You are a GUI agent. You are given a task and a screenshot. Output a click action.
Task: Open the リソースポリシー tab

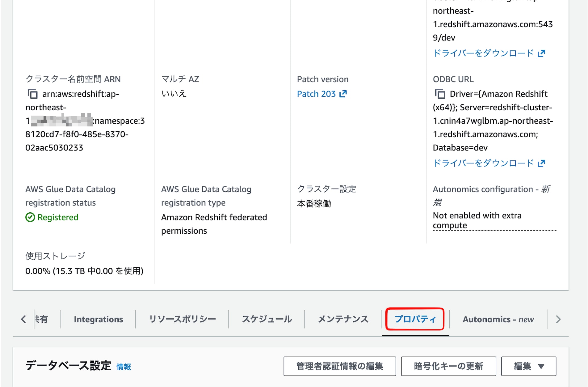[182, 319]
